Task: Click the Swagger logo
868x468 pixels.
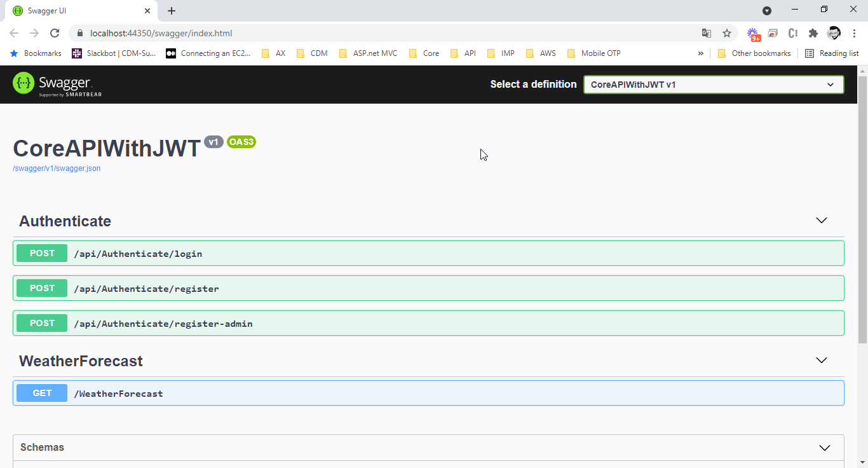Action: pos(57,85)
